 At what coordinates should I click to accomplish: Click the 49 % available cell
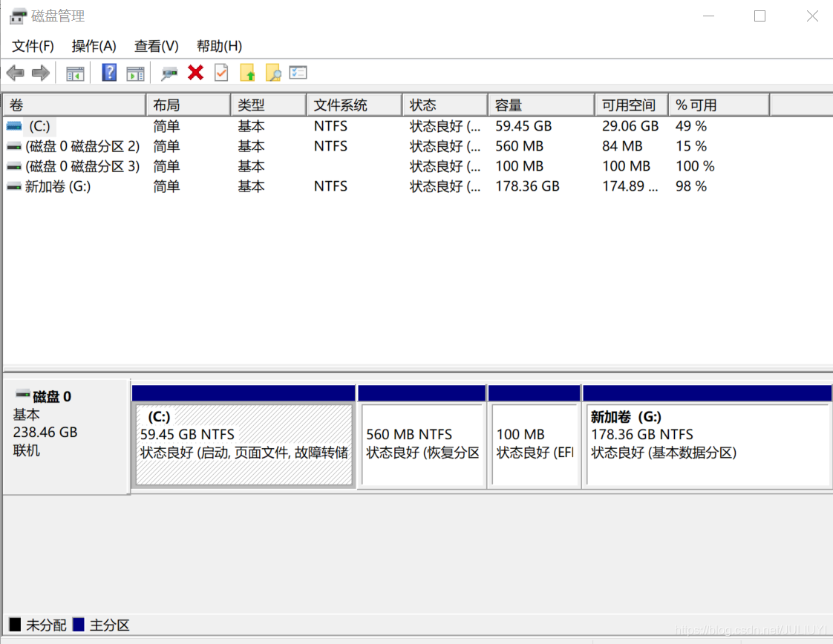point(690,126)
